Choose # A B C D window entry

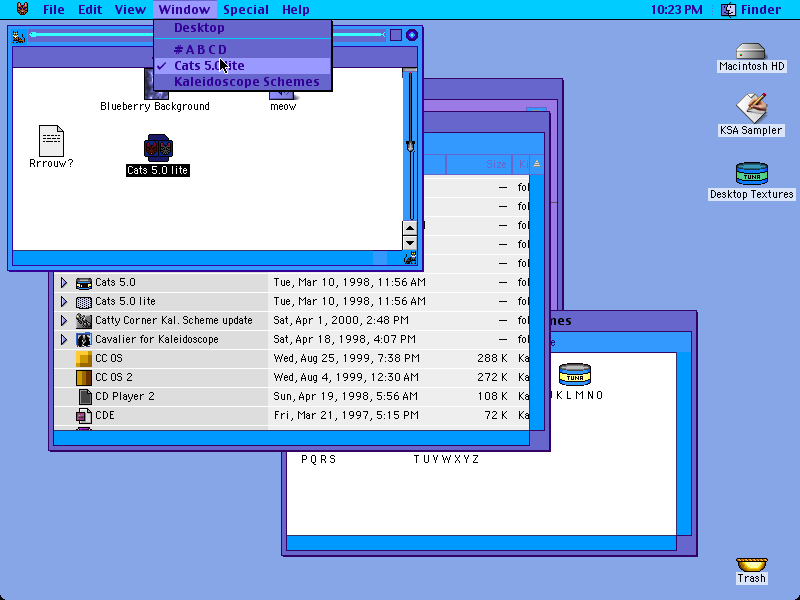tap(243, 49)
